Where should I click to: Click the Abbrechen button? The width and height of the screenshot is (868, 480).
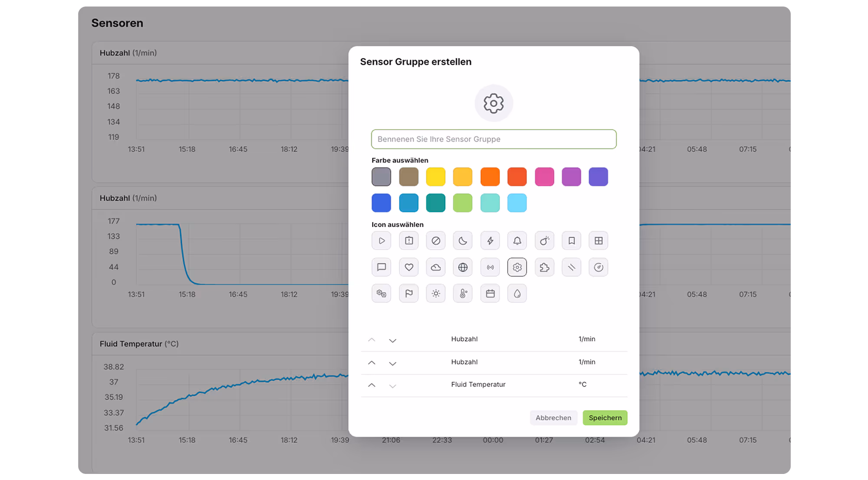click(x=553, y=418)
